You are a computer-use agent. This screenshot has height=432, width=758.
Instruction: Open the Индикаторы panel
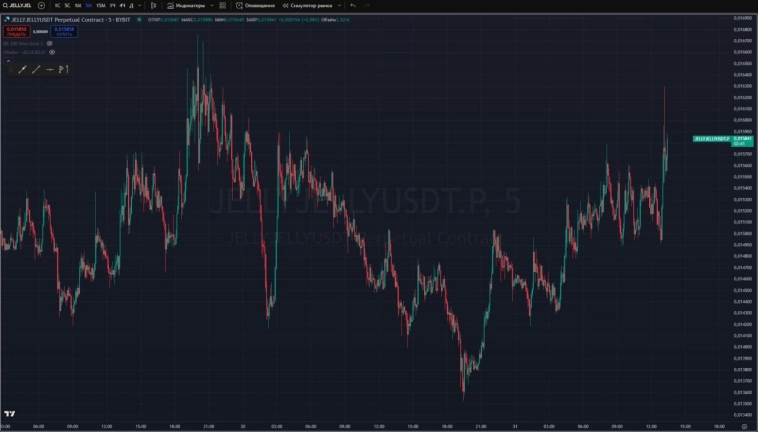186,6
